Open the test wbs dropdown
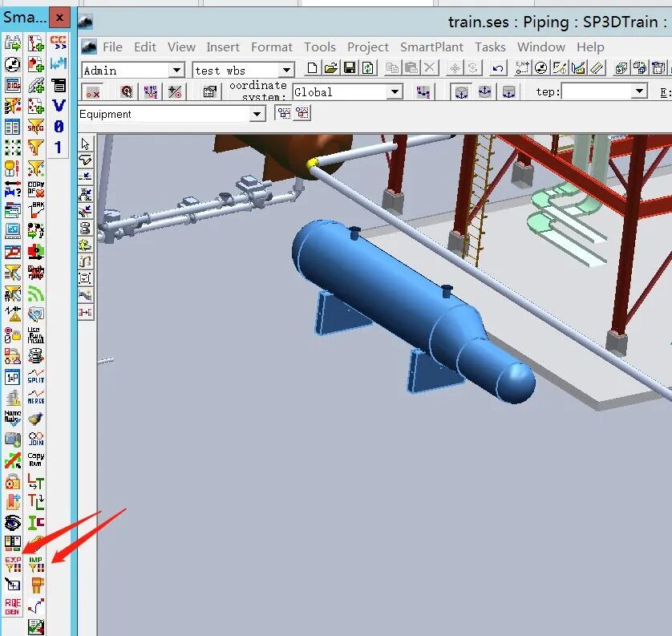Screen dimensions: 672x636 point(286,70)
